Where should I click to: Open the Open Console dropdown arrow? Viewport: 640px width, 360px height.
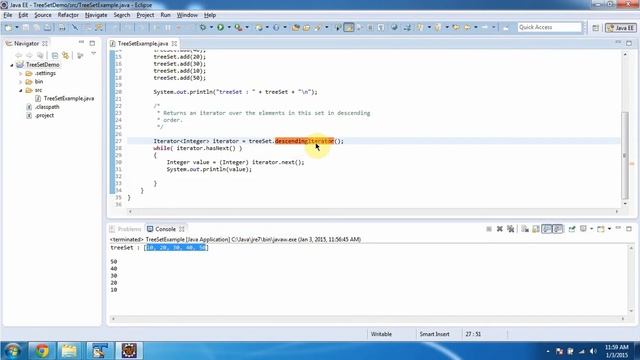(x=609, y=229)
